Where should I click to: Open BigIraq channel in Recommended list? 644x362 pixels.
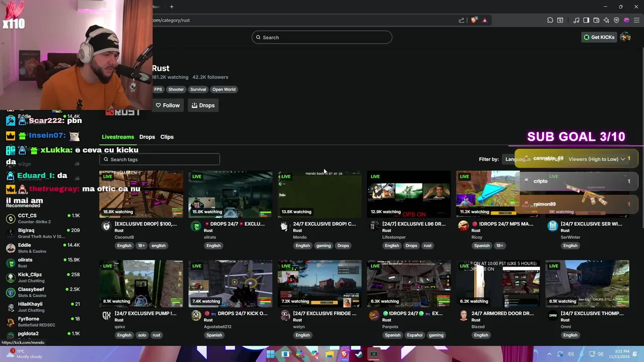point(43,233)
